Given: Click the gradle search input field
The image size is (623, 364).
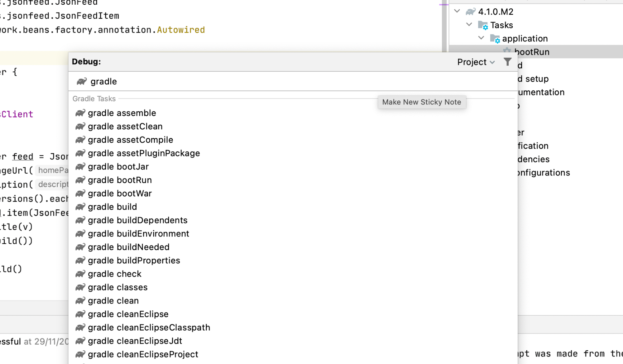Looking at the screenshot, I should coord(293,81).
